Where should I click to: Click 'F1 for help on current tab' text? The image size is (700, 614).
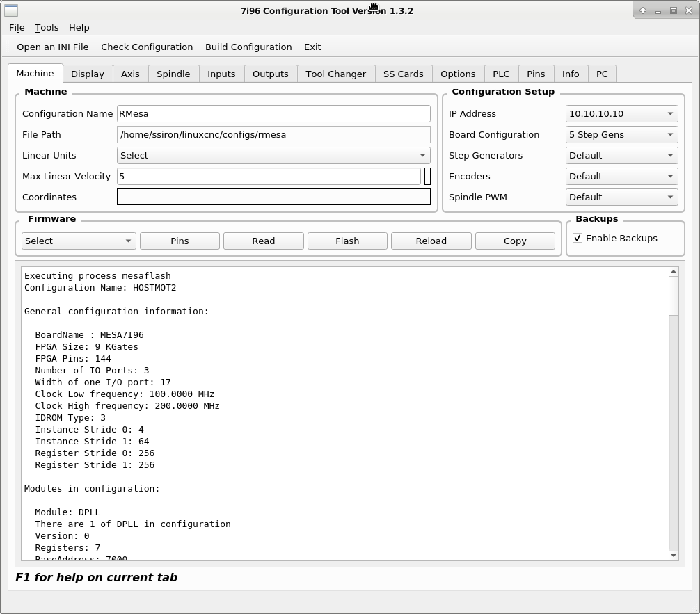pos(97,577)
